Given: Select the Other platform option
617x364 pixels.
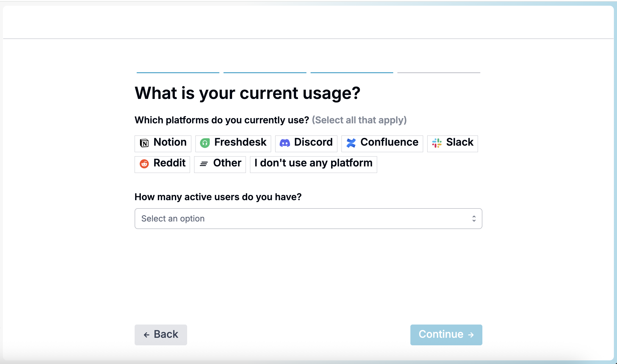Looking at the screenshot, I should [x=220, y=164].
